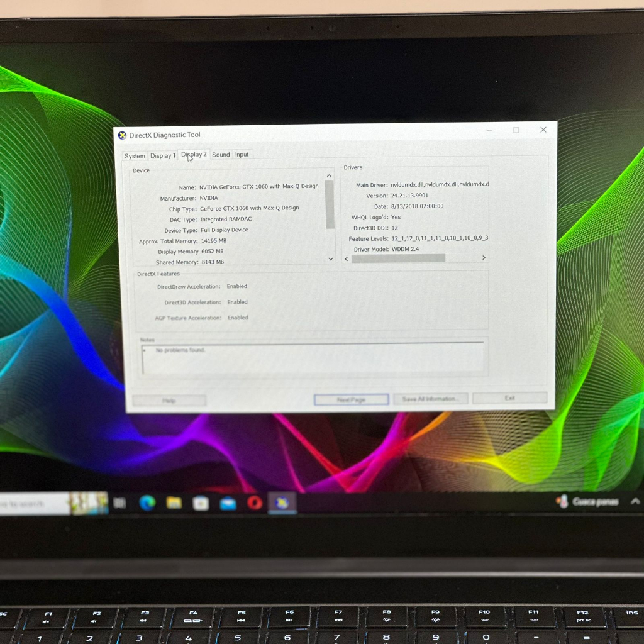
Task: Launch Microsoft Edge from the taskbar
Action: click(x=147, y=502)
